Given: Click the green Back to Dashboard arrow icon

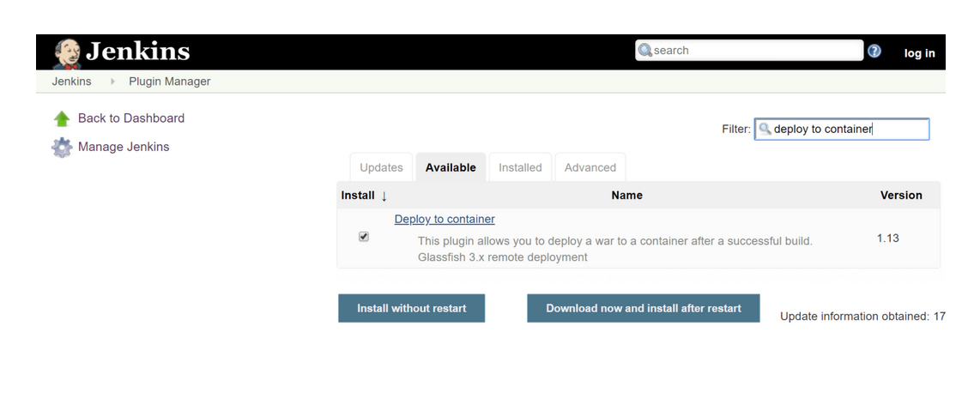Looking at the screenshot, I should click(61, 118).
